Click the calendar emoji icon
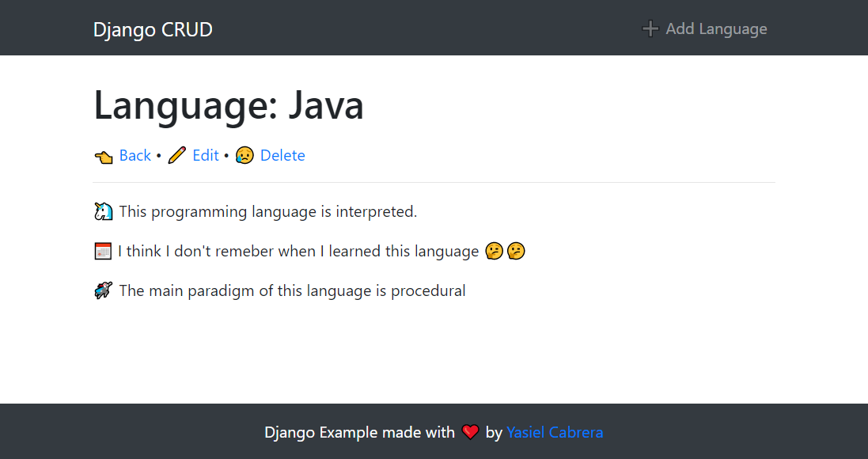Image resolution: width=868 pixels, height=459 pixels. [103, 252]
